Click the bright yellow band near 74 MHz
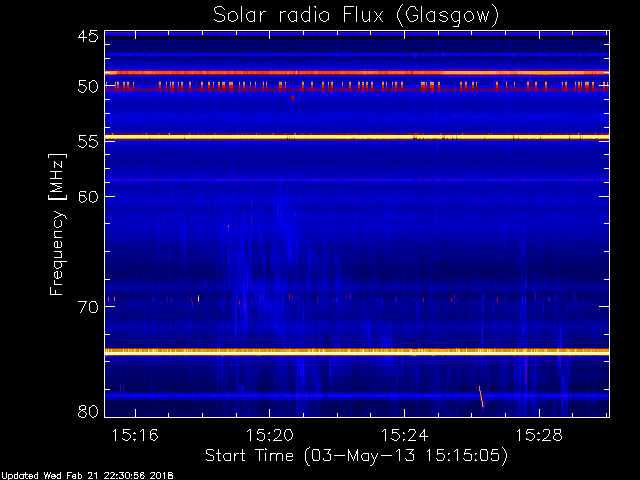Screen dimensions: 640x480 [x=356, y=351]
